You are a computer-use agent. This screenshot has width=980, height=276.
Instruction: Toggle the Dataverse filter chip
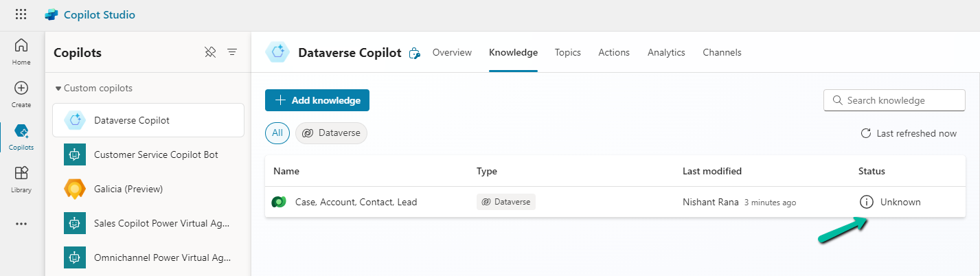pyautogui.click(x=331, y=133)
